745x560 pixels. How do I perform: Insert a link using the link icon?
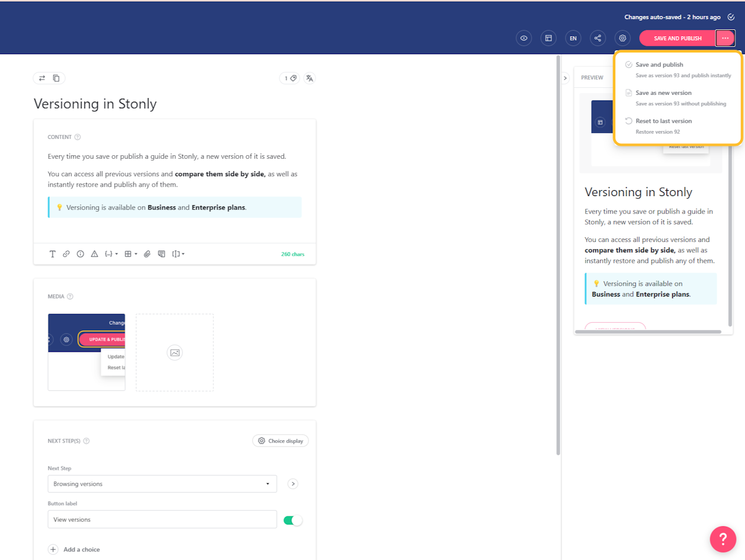click(66, 254)
